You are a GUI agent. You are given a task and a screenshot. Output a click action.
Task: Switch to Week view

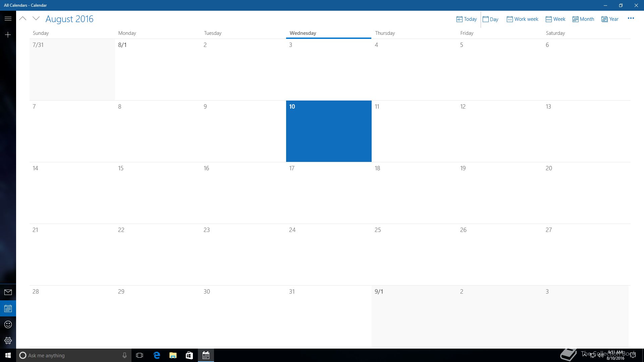click(555, 19)
